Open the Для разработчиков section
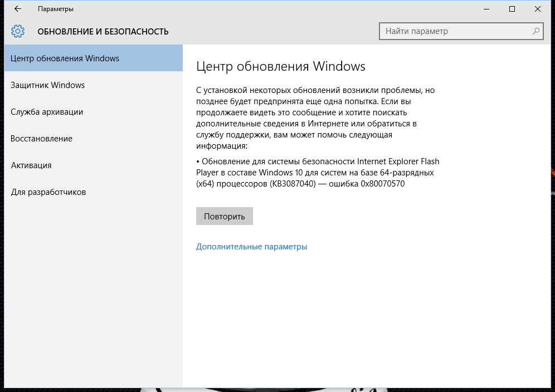This screenshot has width=555, height=392. pos(48,192)
